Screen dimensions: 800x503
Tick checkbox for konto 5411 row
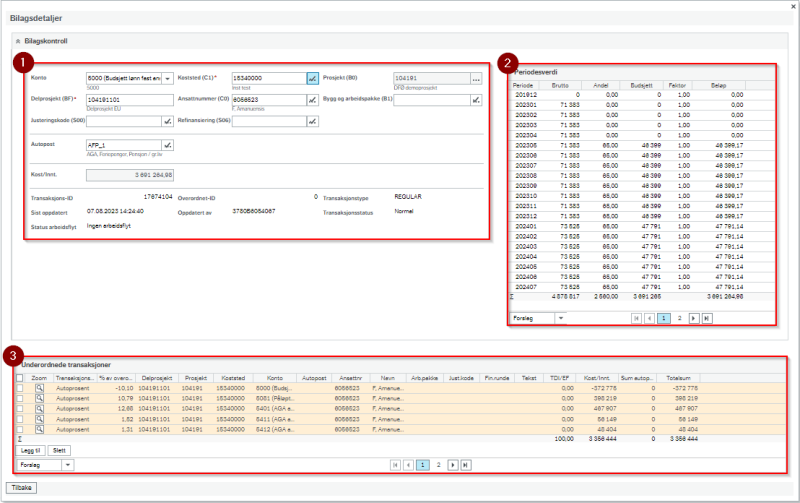(x=19, y=419)
